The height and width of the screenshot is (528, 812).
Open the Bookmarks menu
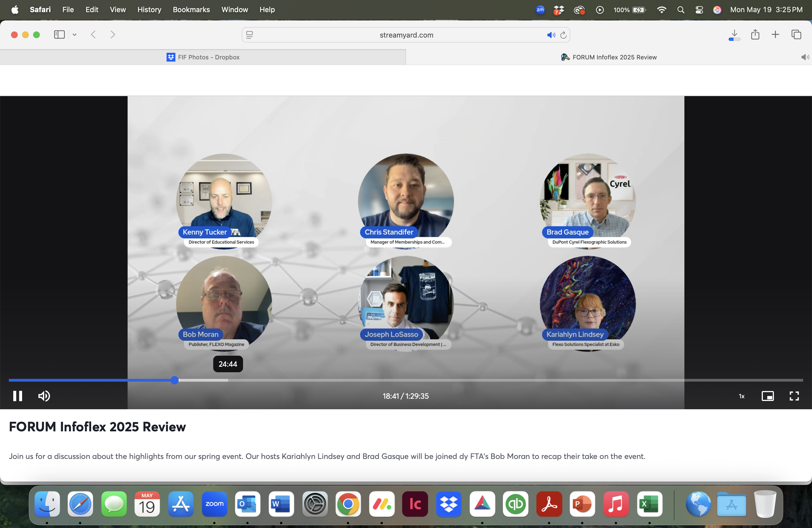[191, 10]
